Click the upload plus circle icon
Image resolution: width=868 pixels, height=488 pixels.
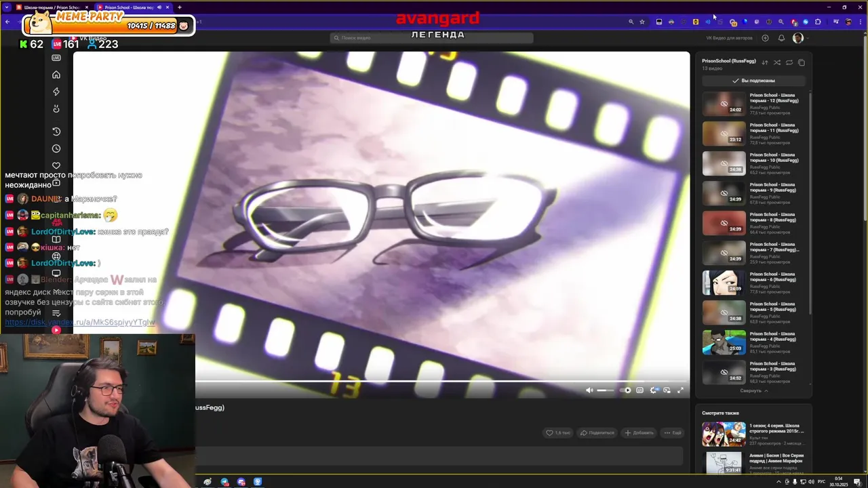tap(765, 38)
